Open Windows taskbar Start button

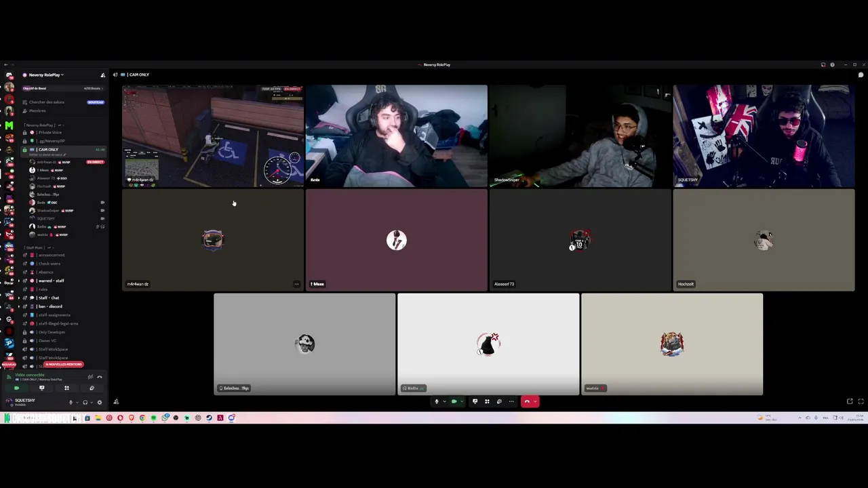tap(7, 418)
